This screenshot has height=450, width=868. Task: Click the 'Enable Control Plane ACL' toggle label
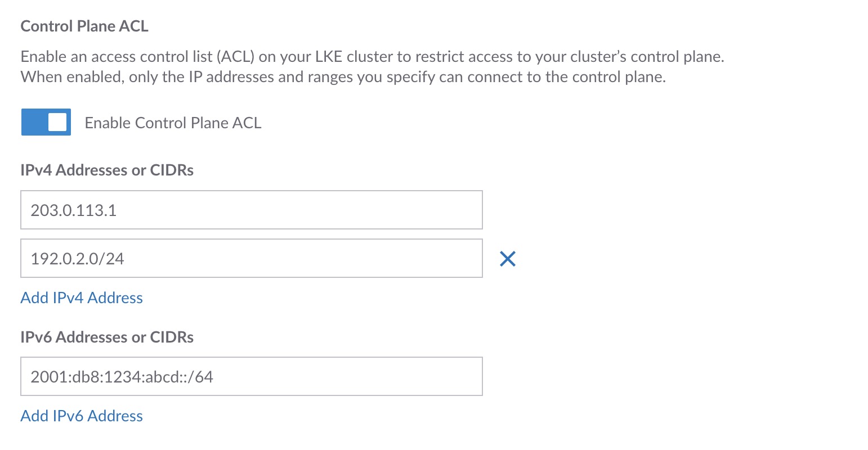(x=173, y=123)
